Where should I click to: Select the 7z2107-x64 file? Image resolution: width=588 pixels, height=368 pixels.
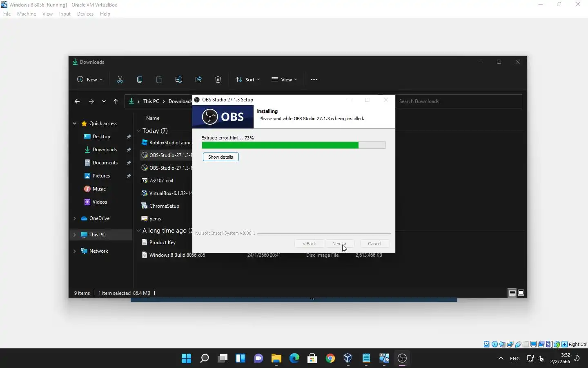[161, 181]
